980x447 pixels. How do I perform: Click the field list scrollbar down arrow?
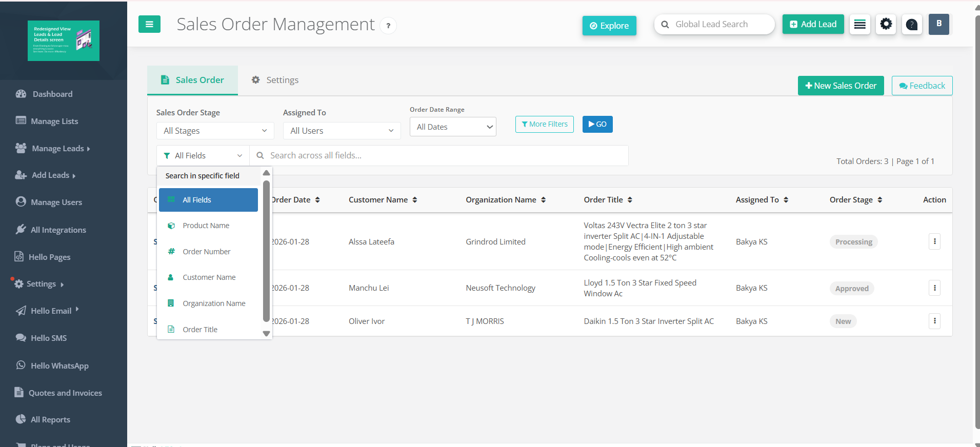tap(266, 334)
